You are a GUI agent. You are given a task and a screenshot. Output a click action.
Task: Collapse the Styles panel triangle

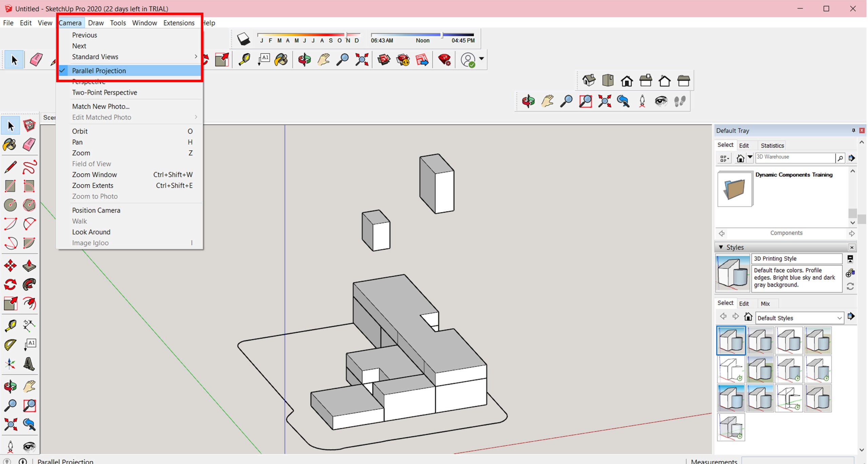721,247
